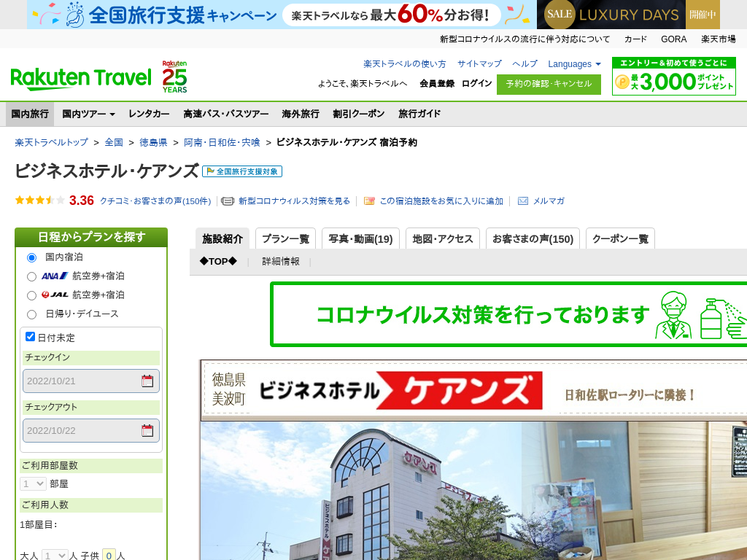The width and height of the screenshot is (747, 560).
Task: Select 海外旅行 in navigation bar
Action: click(x=300, y=114)
